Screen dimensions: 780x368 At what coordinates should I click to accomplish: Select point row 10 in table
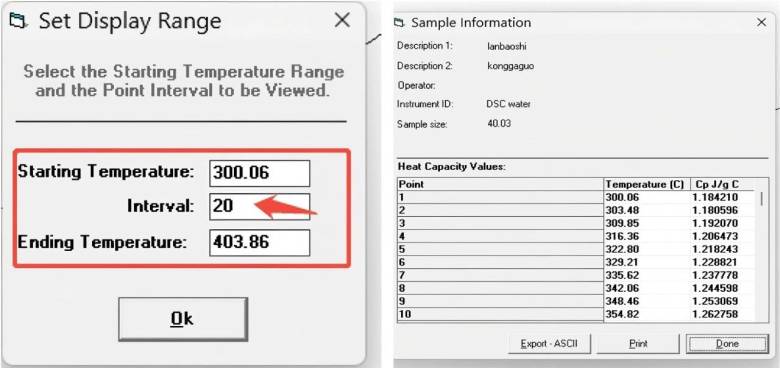pos(500,314)
